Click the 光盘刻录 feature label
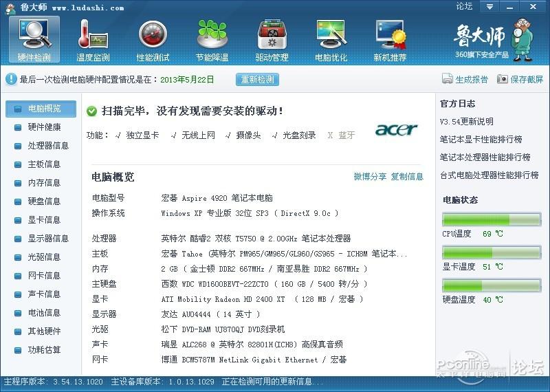This screenshot has width=550, height=392. pyautogui.click(x=299, y=135)
